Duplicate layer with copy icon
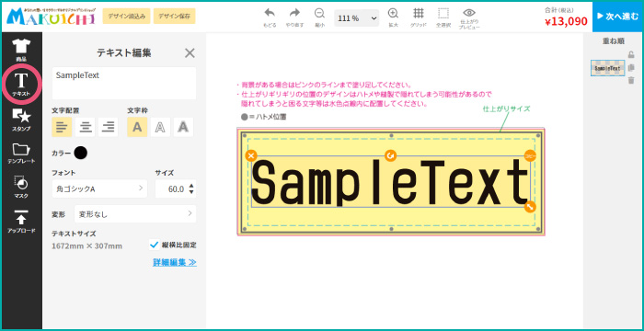This screenshot has height=331, width=644. click(x=631, y=68)
